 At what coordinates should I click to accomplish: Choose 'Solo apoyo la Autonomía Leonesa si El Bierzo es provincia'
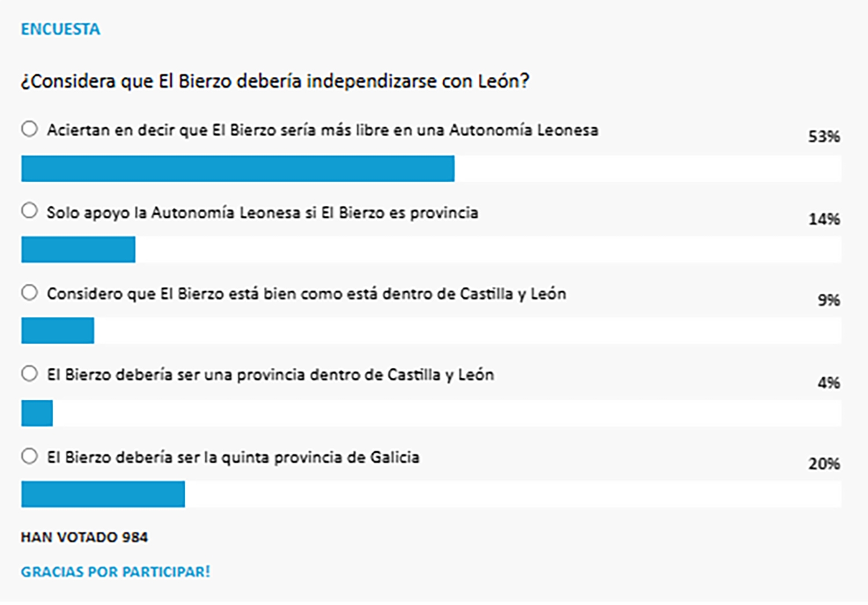(29, 211)
